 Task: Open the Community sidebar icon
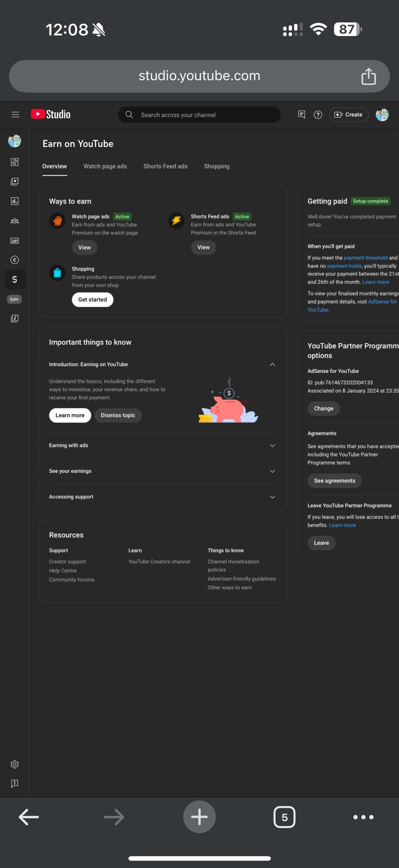pos(15,221)
